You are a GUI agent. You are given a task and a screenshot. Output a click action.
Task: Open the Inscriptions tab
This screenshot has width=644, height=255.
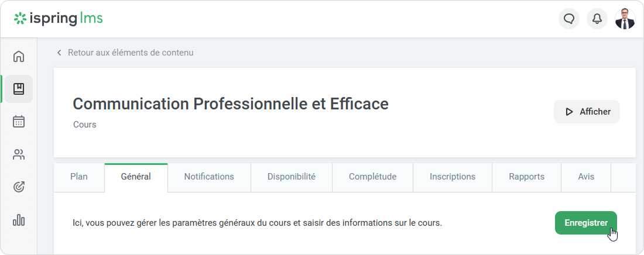(x=453, y=177)
